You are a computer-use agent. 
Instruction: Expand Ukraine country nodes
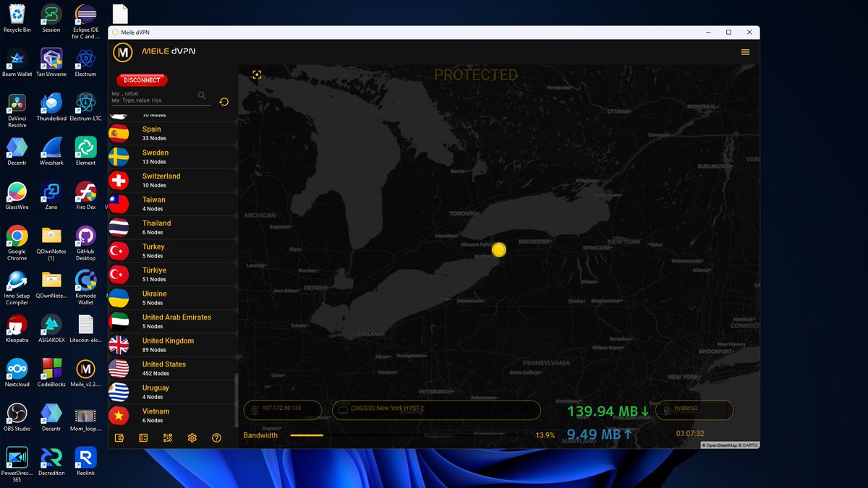click(173, 298)
